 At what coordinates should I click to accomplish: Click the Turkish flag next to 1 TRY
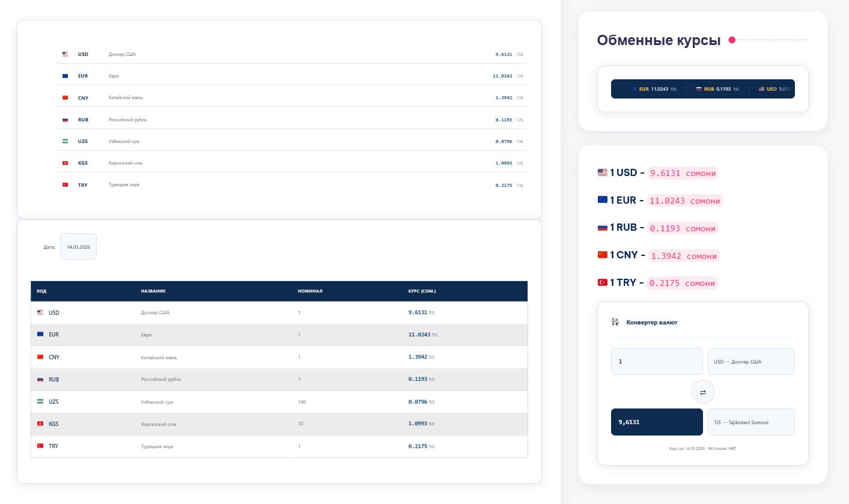602,282
